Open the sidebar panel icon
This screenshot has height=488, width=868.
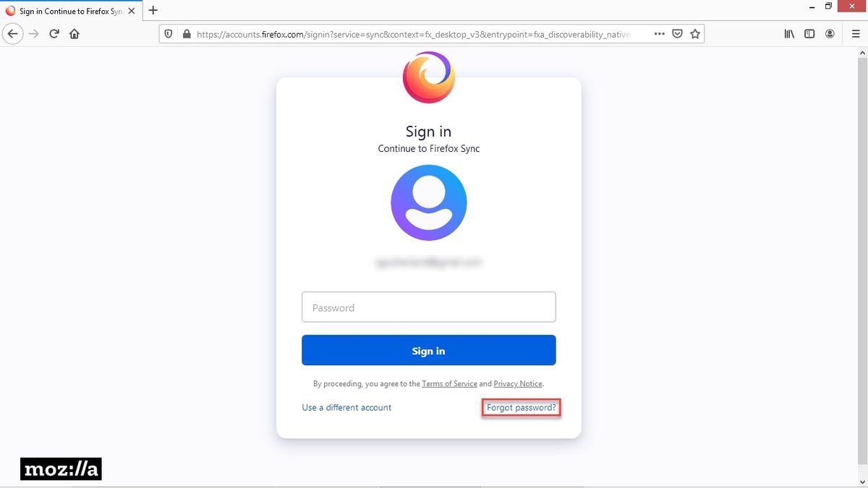809,33
